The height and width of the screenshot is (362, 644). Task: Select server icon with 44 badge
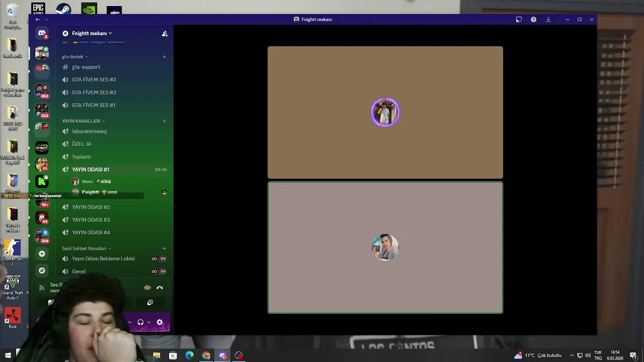tap(42, 218)
